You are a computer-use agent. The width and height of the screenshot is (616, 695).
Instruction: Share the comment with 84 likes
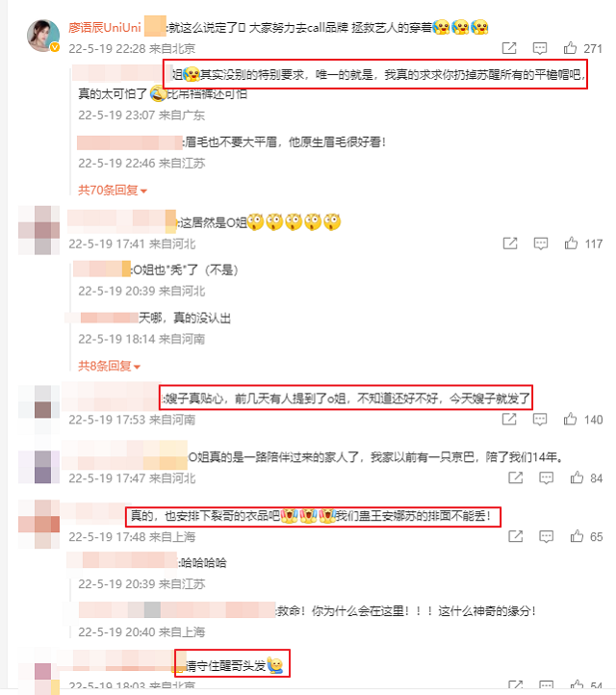(x=515, y=477)
